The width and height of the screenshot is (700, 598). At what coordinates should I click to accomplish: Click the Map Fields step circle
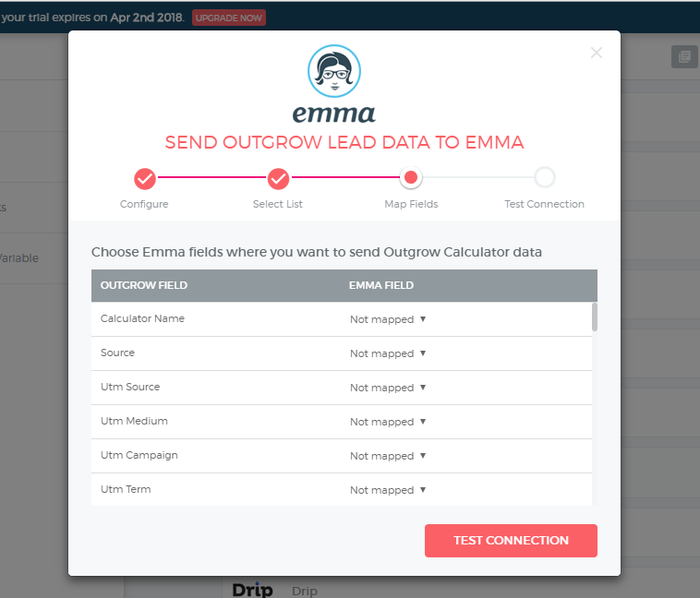411,177
